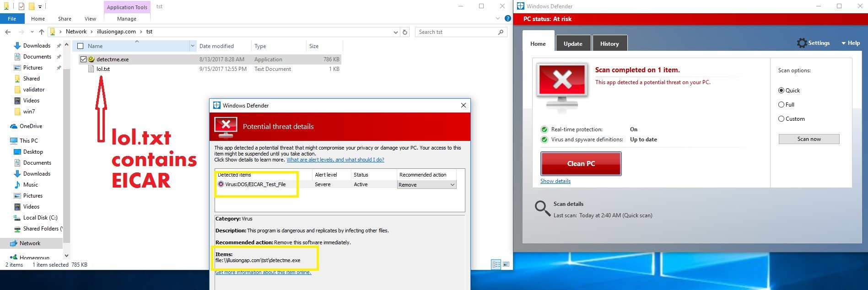This screenshot has width=868, height=290.
Task: Open the Manage Application Tools tab
Action: pos(127,19)
